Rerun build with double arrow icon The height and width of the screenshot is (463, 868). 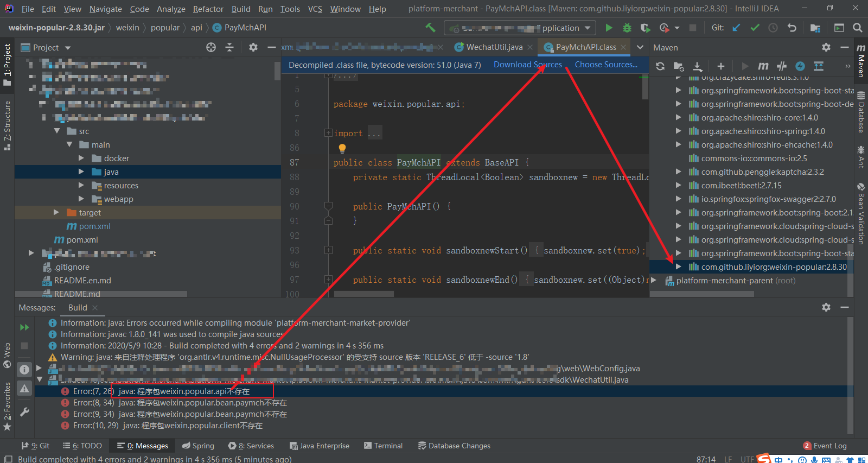(24, 327)
